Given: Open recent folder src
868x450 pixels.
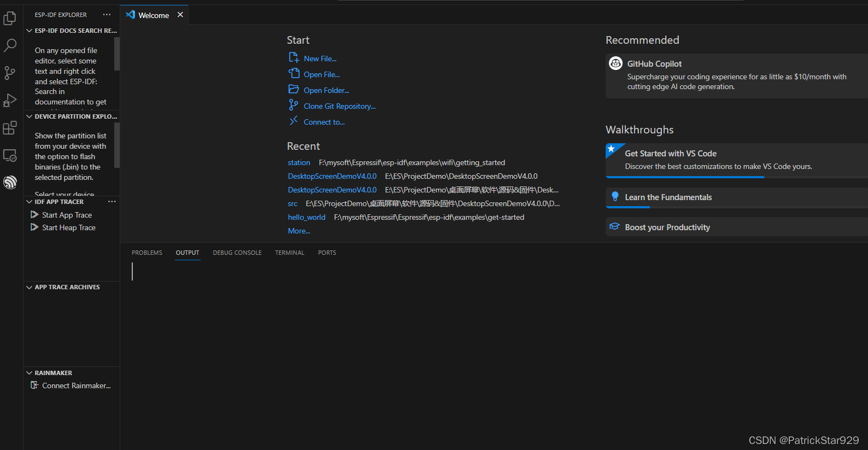Looking at the screenshot, I should click(x=293, y=203).
